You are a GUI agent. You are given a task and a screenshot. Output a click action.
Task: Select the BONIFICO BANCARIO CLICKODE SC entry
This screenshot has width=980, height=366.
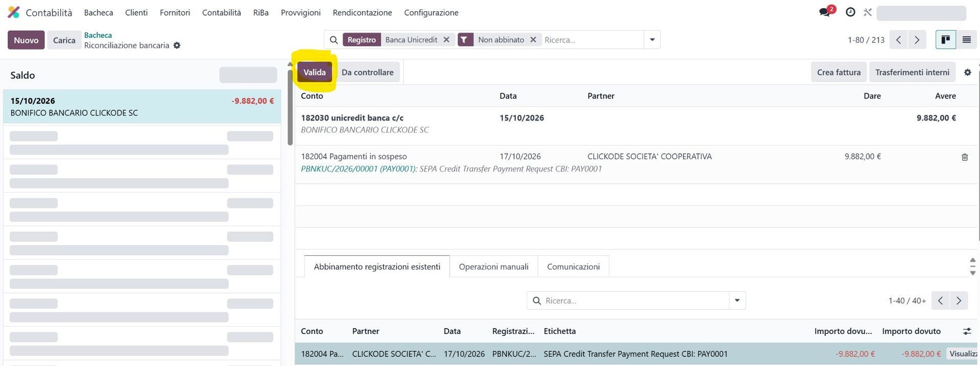142,107
